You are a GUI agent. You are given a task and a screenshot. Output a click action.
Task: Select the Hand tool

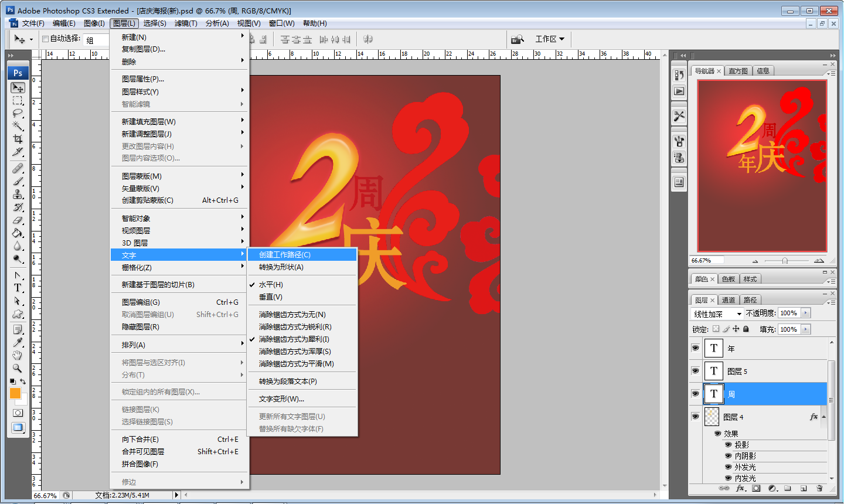[x=18, y=355]
